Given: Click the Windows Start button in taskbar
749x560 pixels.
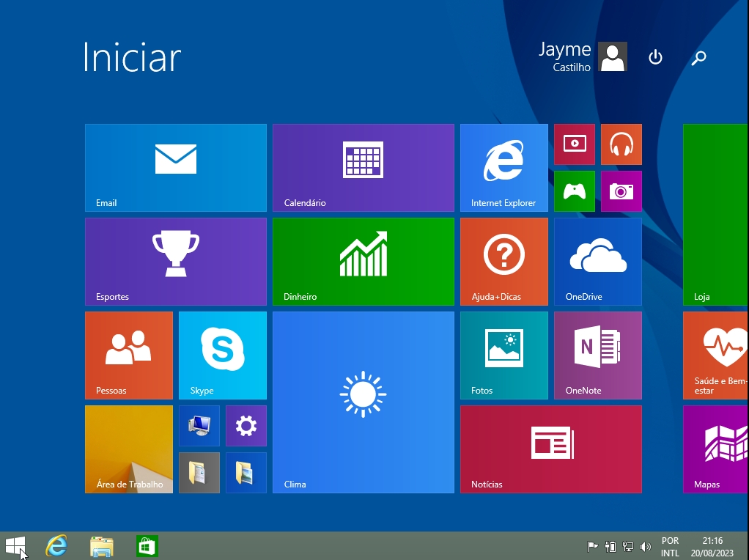Looking at the screenshot, I should pyautogui.click(x=15, y=546).
